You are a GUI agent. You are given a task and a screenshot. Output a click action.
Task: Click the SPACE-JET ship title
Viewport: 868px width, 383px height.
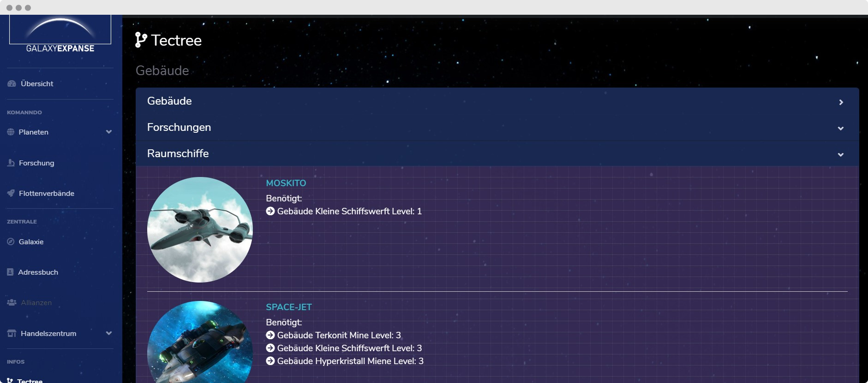[289, 307]
